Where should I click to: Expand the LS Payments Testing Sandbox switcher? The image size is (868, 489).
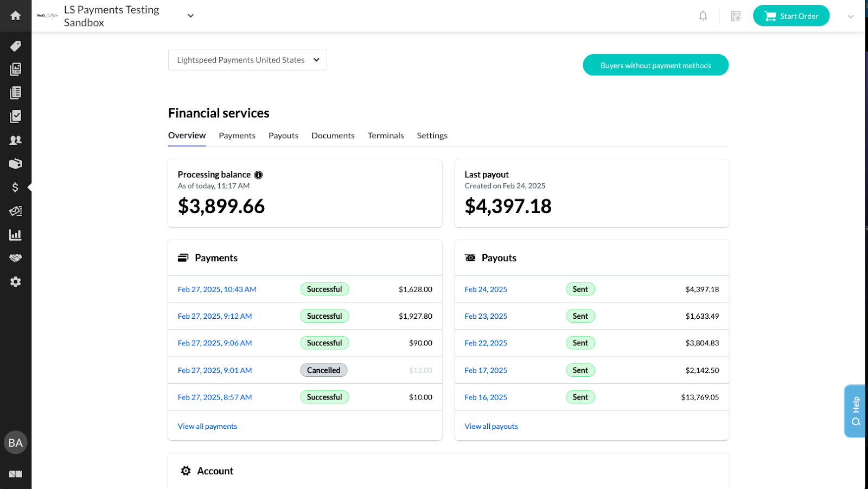point(190,16)
